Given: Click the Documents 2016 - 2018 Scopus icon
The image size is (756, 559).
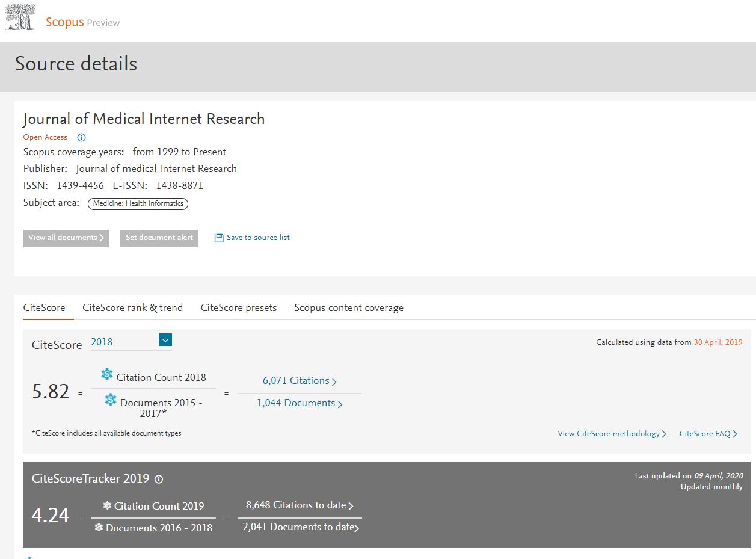Looking at the screenshot, I should coord(99,527).
